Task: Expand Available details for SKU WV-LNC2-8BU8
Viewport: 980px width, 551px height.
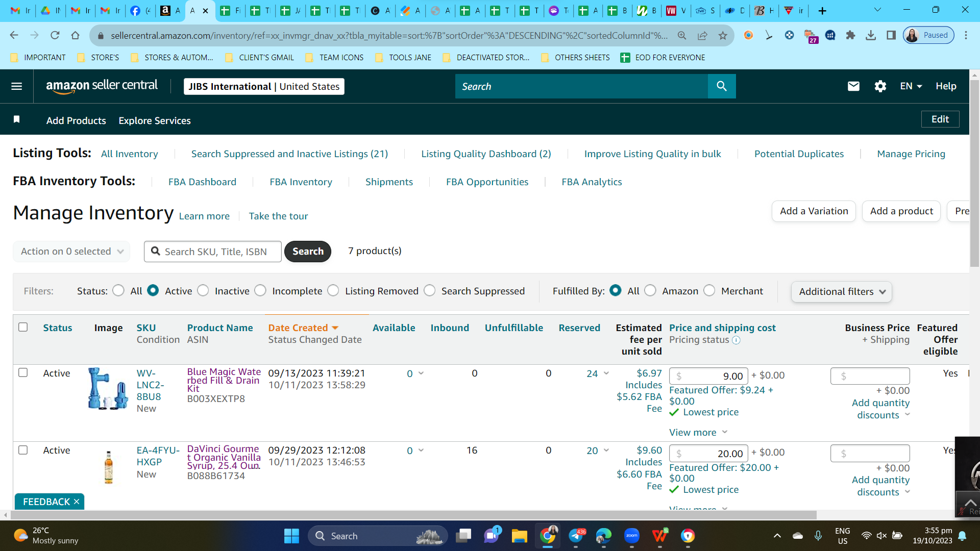Action: tap(421, 373)
